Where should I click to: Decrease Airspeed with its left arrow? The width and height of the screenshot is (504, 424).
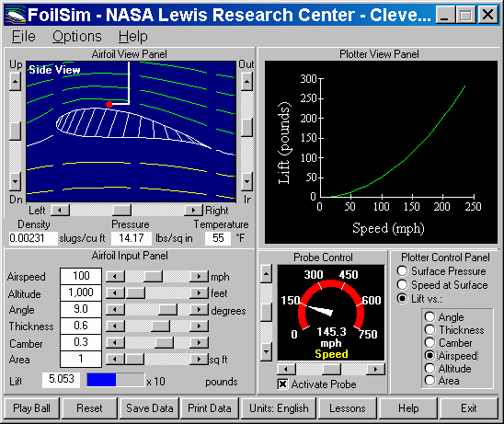coord(115,277)
